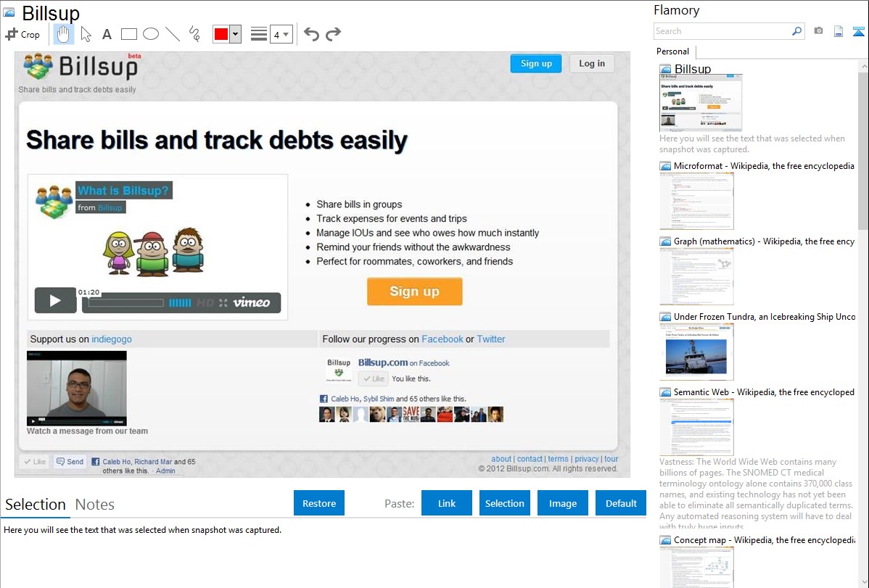The image size is (869, 588).
Task: Open the line width dropdown showing 4
Action: point(281,34)
